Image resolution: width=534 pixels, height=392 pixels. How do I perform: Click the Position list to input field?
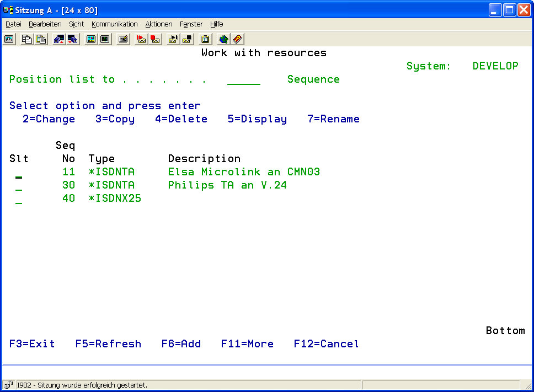pyautogui.click(x=243, y=80)
